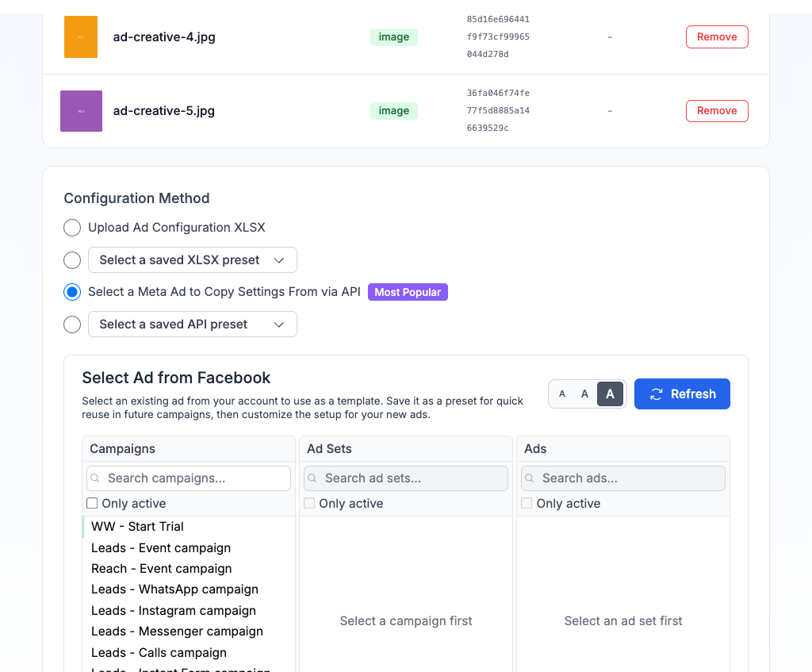
Task: Open the saved API preset dropdown
Action: (x=193, y=324)
